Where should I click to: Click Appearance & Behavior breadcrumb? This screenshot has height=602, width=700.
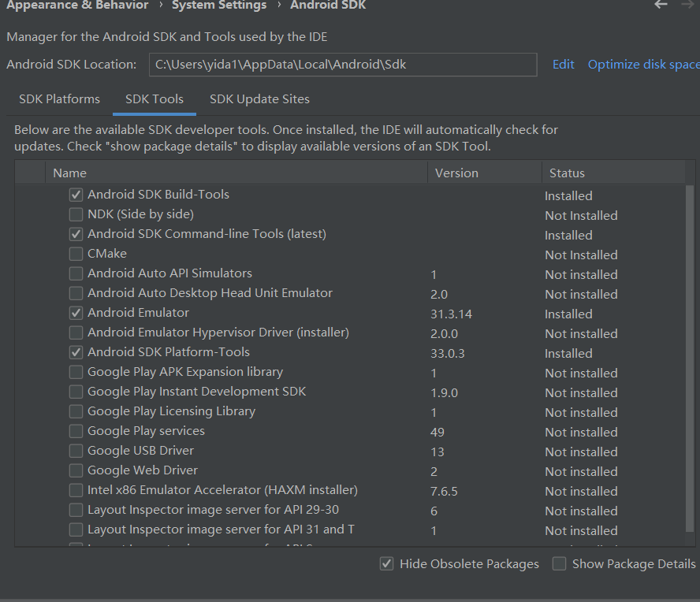point(77,5)
